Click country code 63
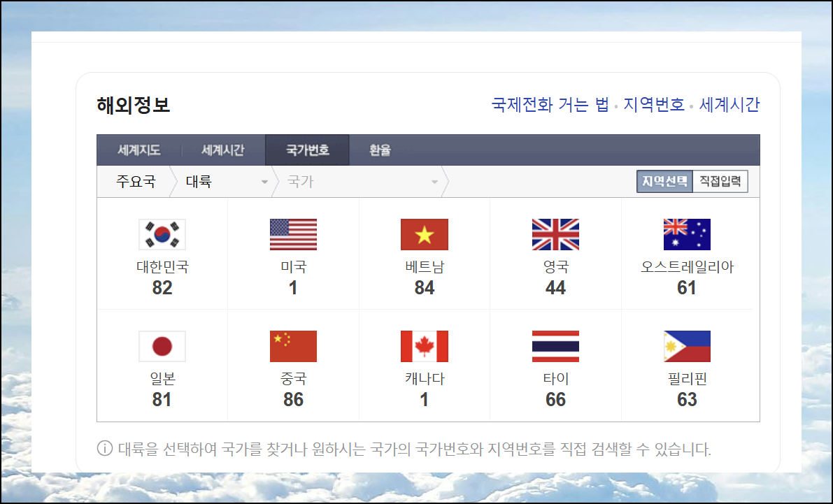833x504 pixels. point(687,399)
